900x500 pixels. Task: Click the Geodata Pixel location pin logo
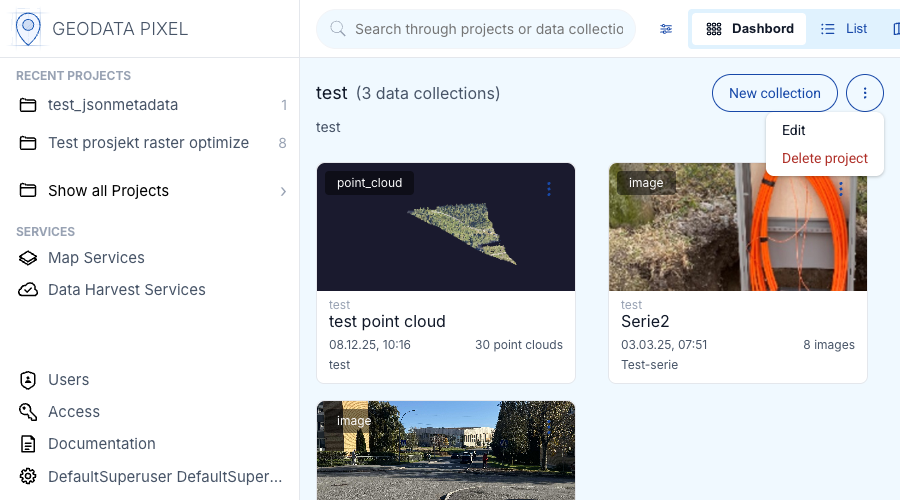(x=28, y=28)
